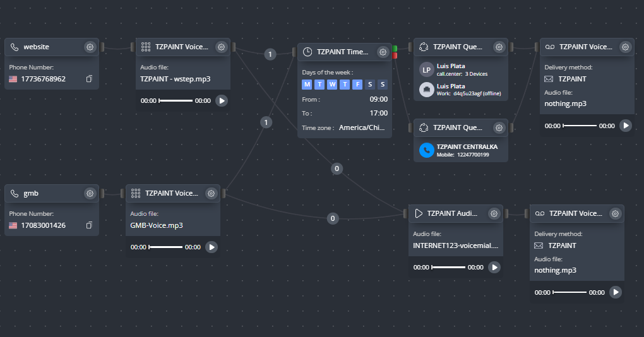
Task: Toggle Monday in days of the week
Action: point(307,85)
